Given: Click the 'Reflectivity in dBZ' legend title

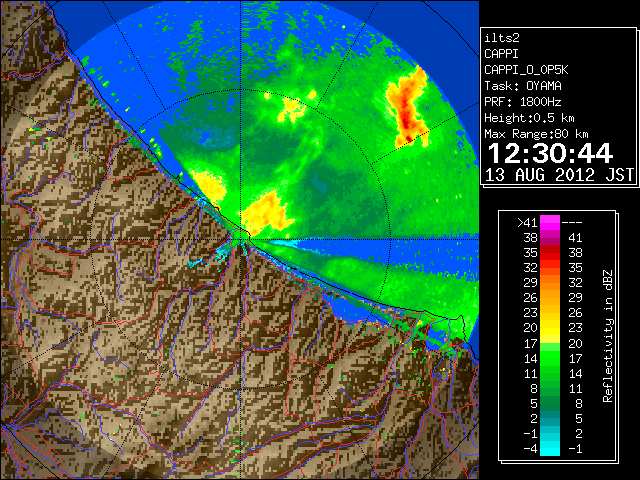Looking at the screenshot, I should click(608, 336).
